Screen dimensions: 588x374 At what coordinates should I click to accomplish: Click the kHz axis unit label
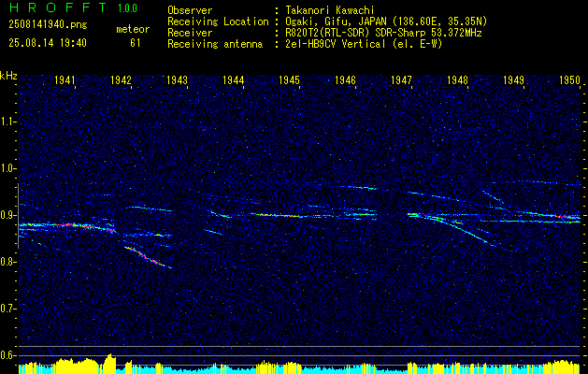pyautogui.click(x=8, y=76)
